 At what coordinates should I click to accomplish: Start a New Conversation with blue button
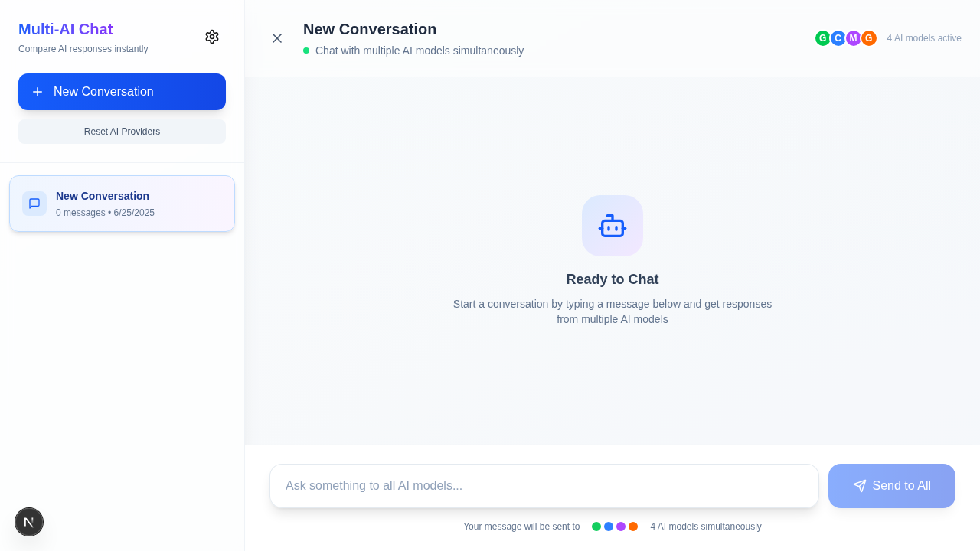click(x=122, y=92)
